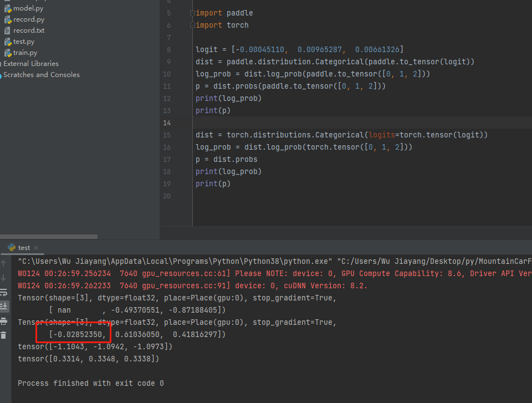Open train.py in the project tree

(x=25, y=53)
